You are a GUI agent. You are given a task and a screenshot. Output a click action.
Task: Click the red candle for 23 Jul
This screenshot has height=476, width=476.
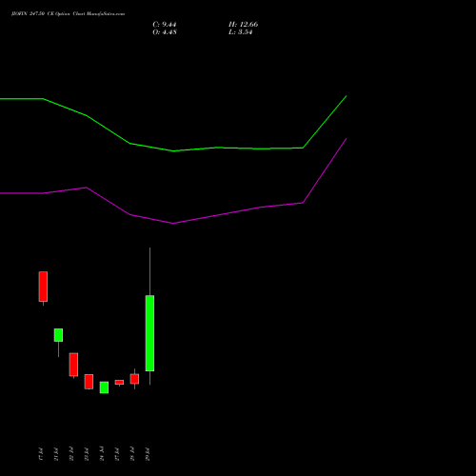coord(89,382)
